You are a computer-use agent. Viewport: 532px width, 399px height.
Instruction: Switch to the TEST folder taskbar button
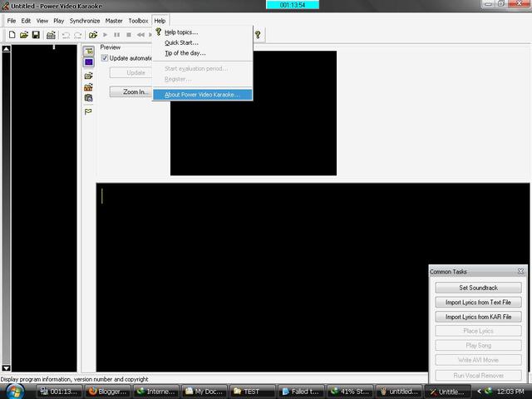(253, 392)
